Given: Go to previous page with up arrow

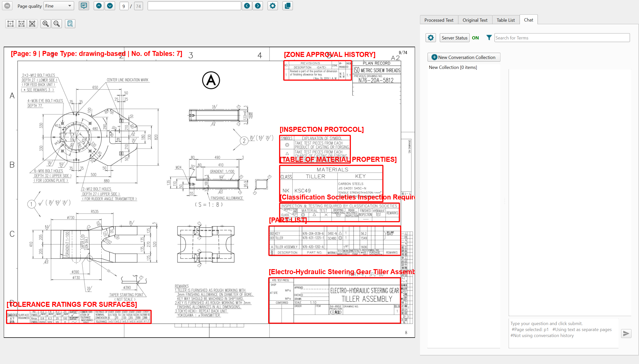Looking at the screenshot, I should [x=99, y=6].
